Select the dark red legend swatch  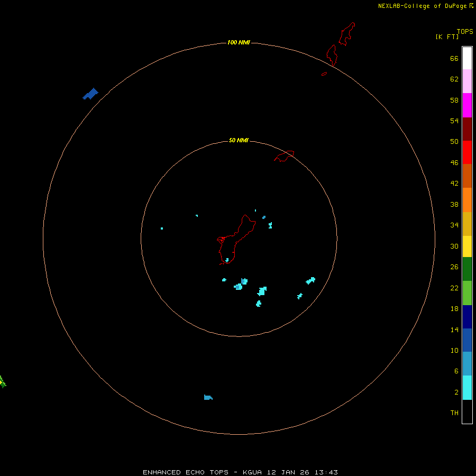point(467,129)
